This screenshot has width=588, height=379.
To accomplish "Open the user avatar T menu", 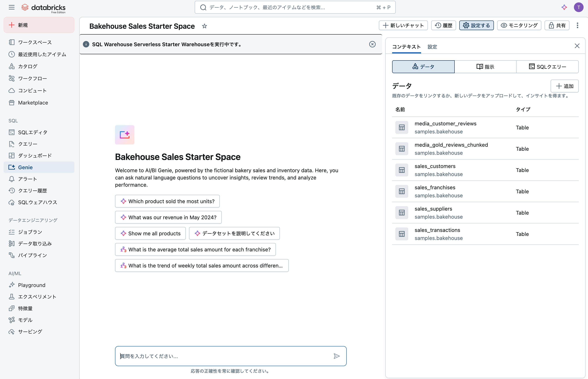I will [578, 7].
